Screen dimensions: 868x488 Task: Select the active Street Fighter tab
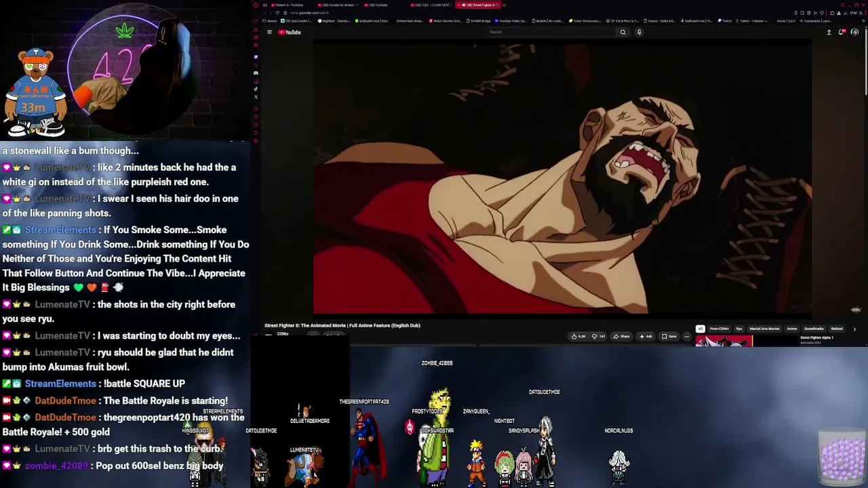[x=478, y=5]
